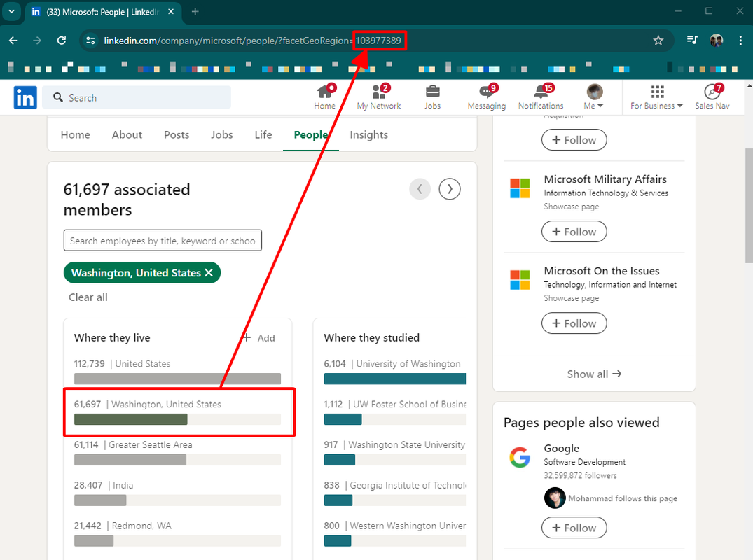The image size is (753, 560).
Task: Follow Microsoft Military Affairs page
Action: [x=574, y=232]
